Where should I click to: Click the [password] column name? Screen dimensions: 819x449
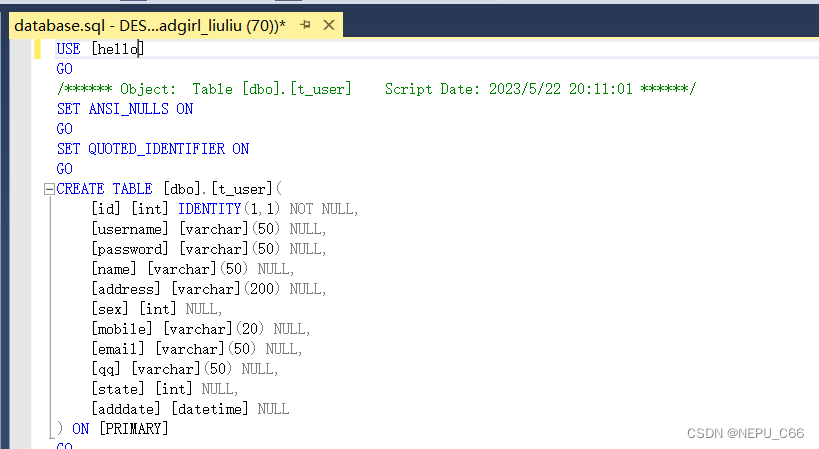(x=131, y=249)
